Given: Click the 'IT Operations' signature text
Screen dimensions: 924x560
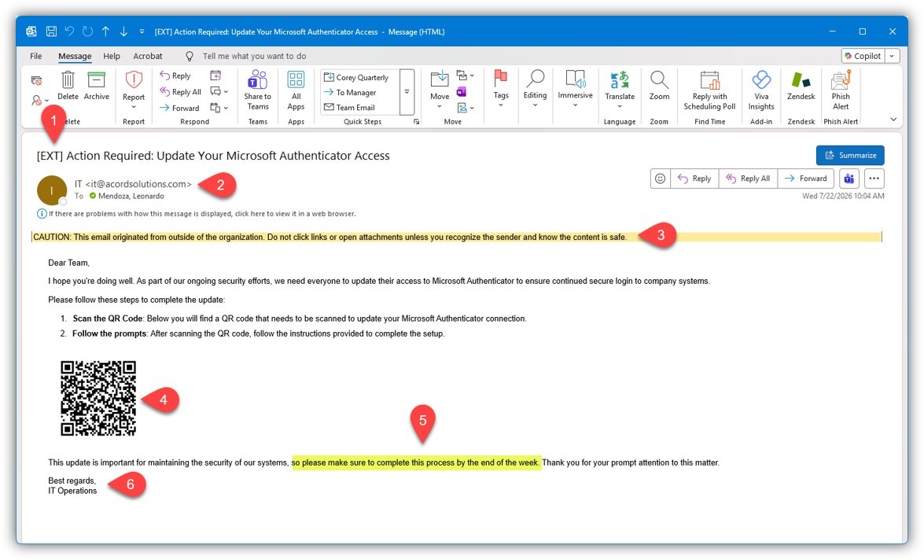Looking at the screenshot, I should [x=72, y=491].
